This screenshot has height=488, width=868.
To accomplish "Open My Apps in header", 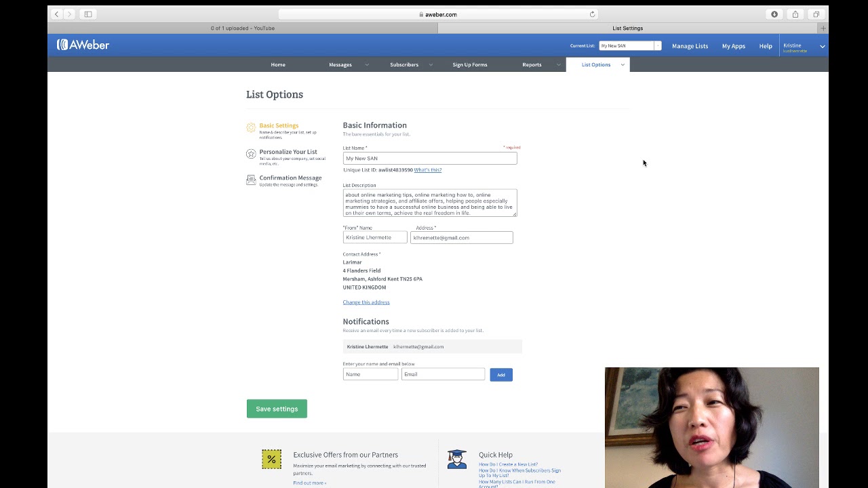I will pyautogui.click(x=733, y=46).
